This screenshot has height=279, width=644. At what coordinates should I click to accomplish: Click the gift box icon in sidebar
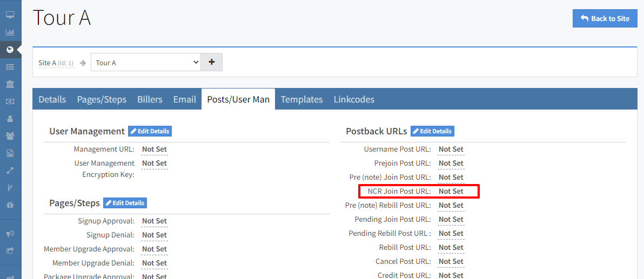(10, 205)
